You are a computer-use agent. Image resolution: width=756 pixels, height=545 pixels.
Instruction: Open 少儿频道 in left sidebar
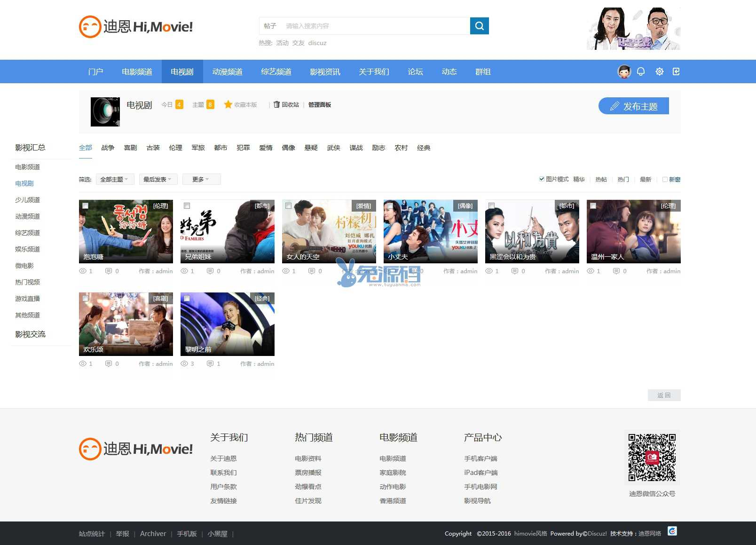coord(27,200)
